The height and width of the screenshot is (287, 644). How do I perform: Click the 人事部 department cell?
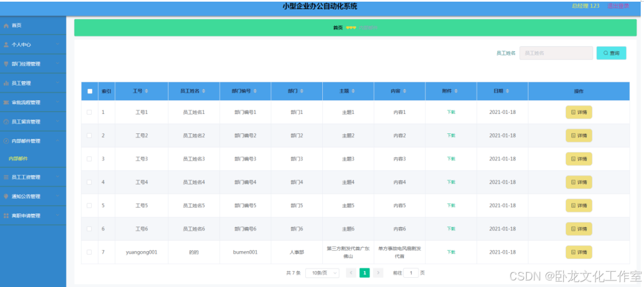(297, 253)
